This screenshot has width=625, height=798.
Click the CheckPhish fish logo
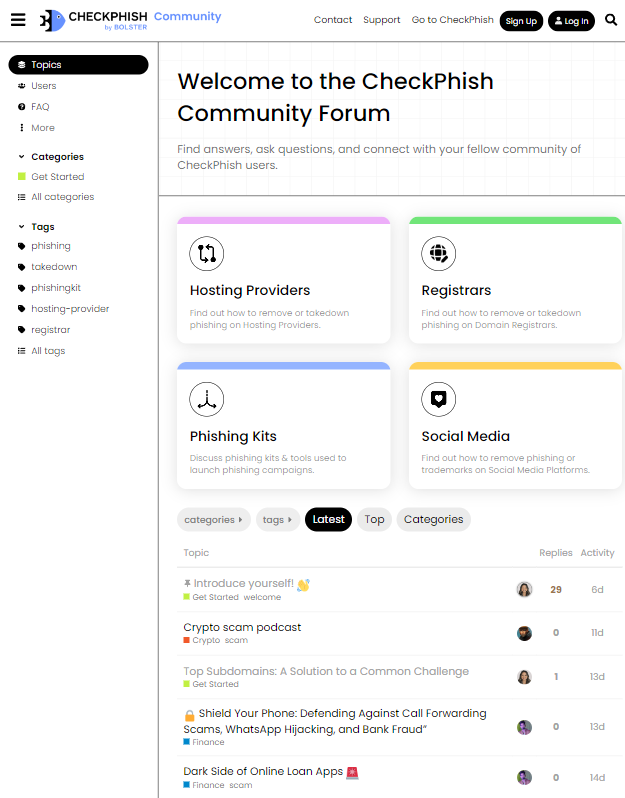52,20
